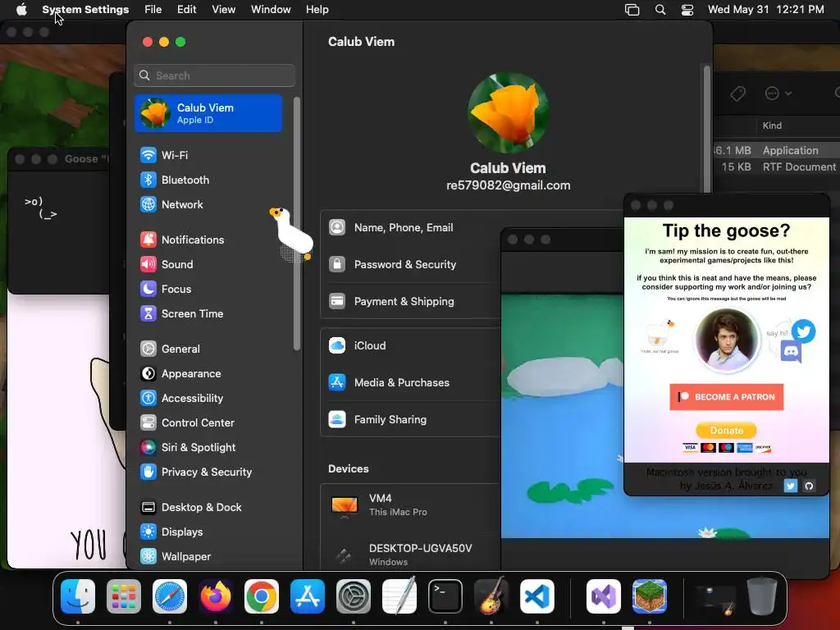
Task: Click Stage Manager icon in menu bar
Action: click(x=632, y=10)
